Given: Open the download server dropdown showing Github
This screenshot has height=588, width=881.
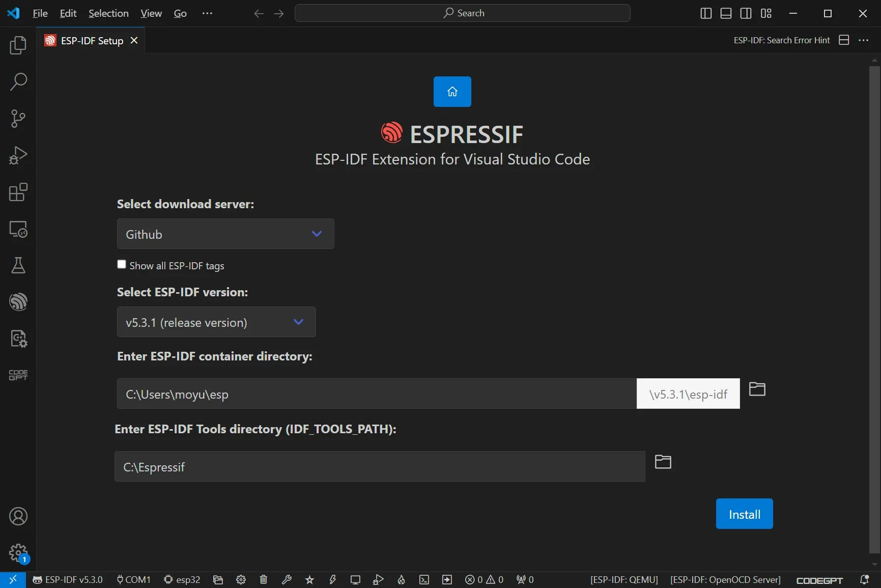Looking at the screenshot, I should tap(225, 234).
